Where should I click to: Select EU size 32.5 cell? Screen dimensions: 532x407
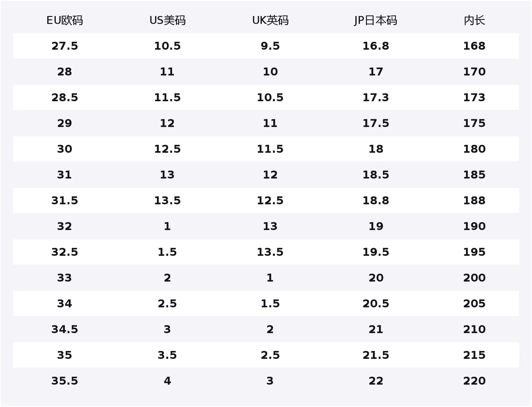[65, 252]
